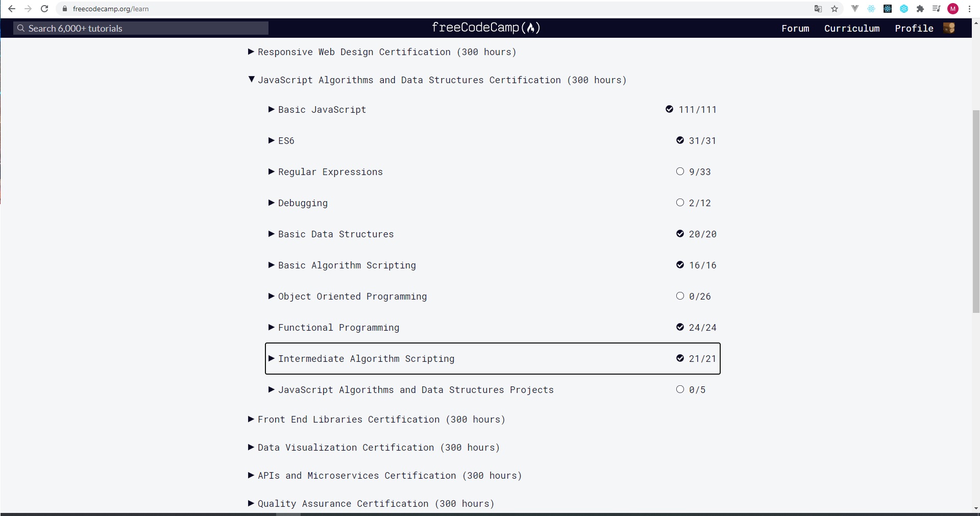This screenshot has width=980, height=516.
Task: Open the light React devtools extension icon
Action: pos(871,9)
